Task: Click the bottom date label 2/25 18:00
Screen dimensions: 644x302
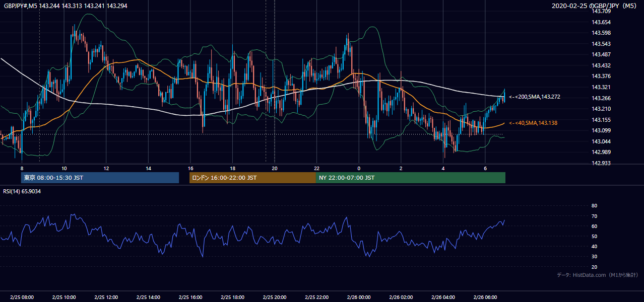Action: tap(232, 297)
